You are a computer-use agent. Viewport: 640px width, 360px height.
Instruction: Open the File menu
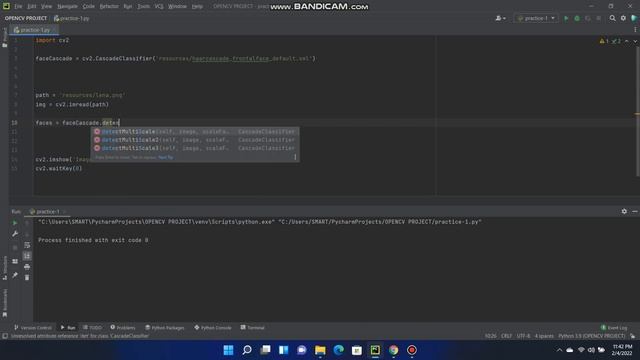pyautogui.click(x=18, y=7)
